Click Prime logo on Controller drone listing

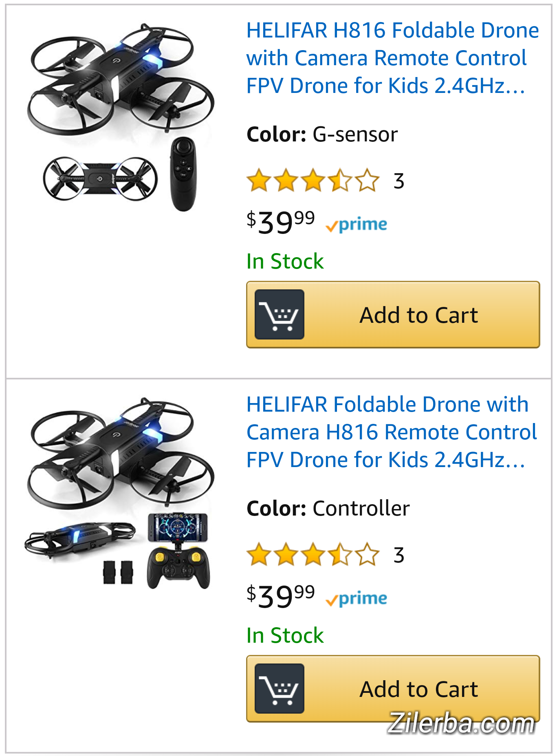(x=357, y=599)
